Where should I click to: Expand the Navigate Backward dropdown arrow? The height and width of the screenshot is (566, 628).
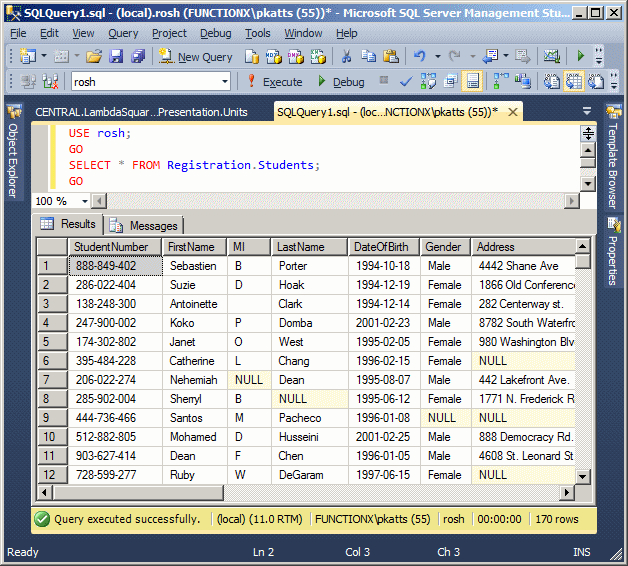pyautogui.click(x=506, y=56)
